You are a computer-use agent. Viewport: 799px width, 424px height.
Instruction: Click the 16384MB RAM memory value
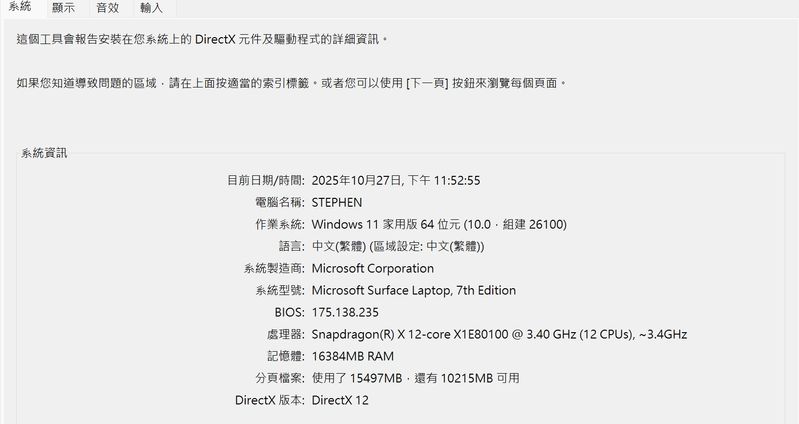(353, 356)
